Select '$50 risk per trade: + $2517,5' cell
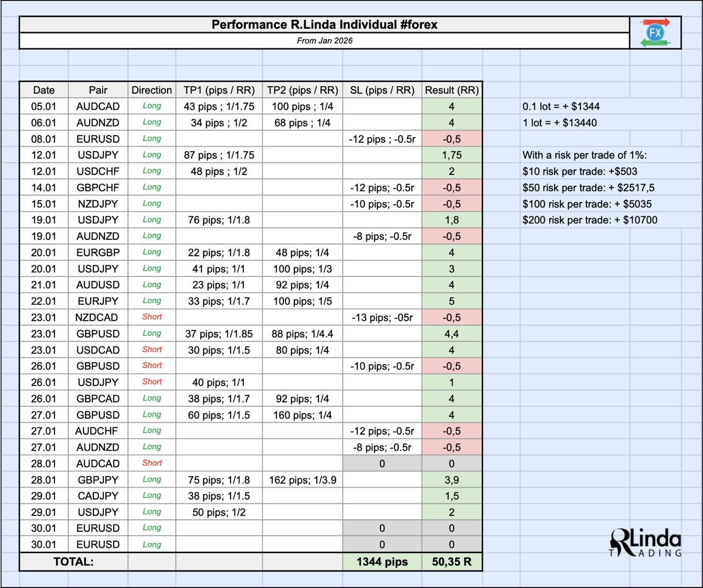 pyautogui.click(x=589, y=188)
